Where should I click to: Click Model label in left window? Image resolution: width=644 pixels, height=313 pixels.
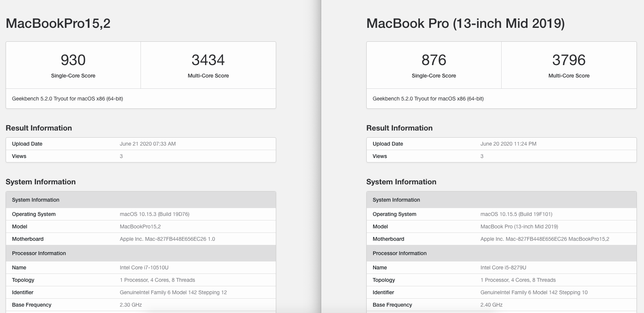[20, 226]
